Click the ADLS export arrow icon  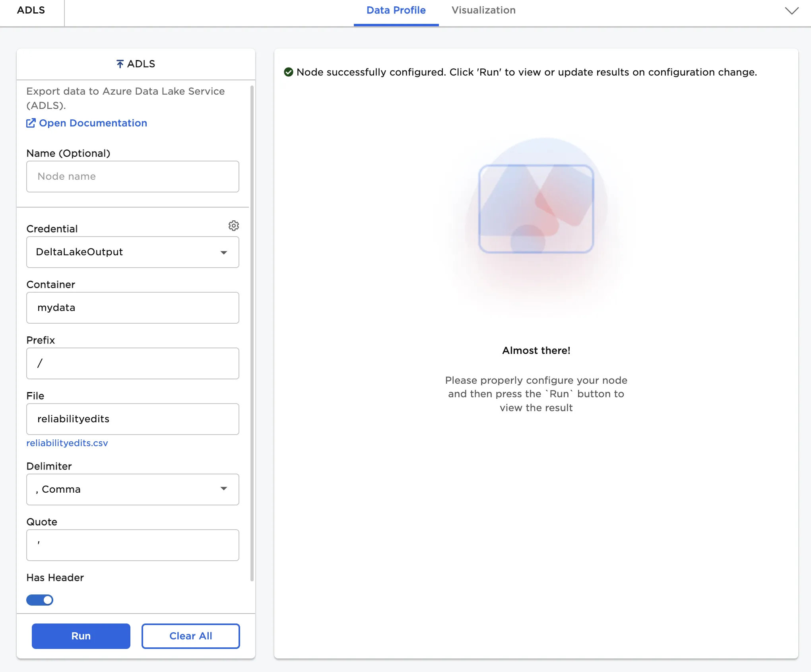(x=120, y=64)
